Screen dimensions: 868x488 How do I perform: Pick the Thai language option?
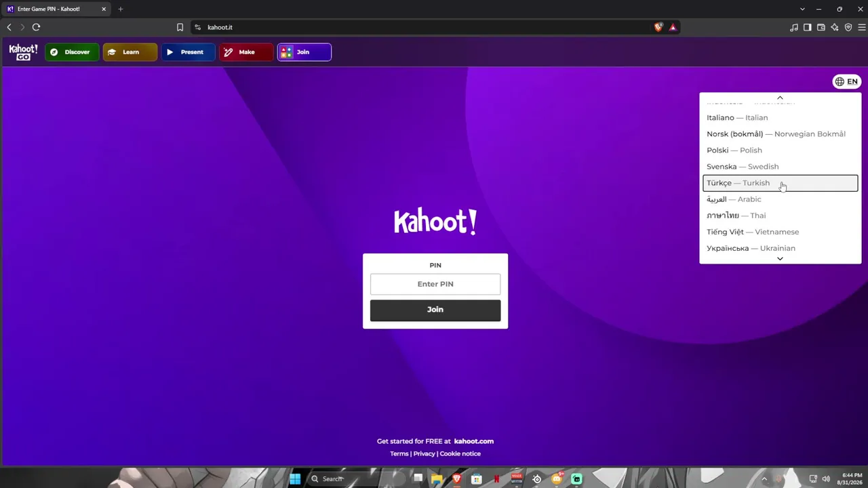coord(780,216)
